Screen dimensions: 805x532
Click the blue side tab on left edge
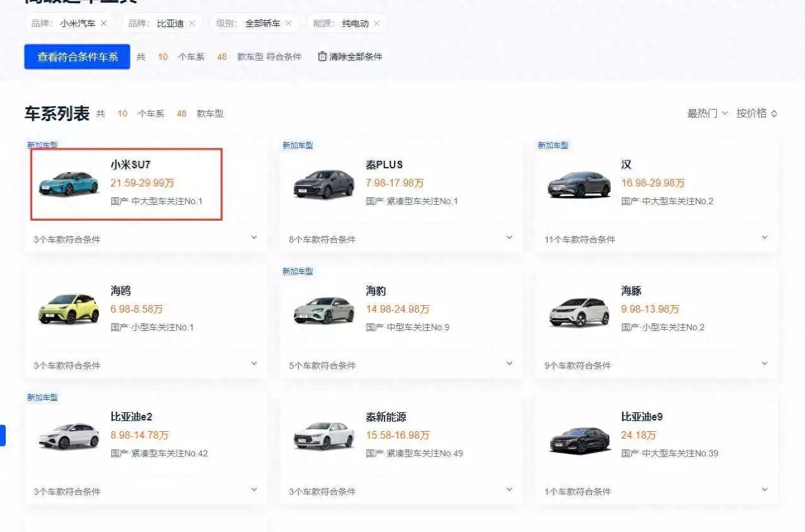click(x=3, y=436)
